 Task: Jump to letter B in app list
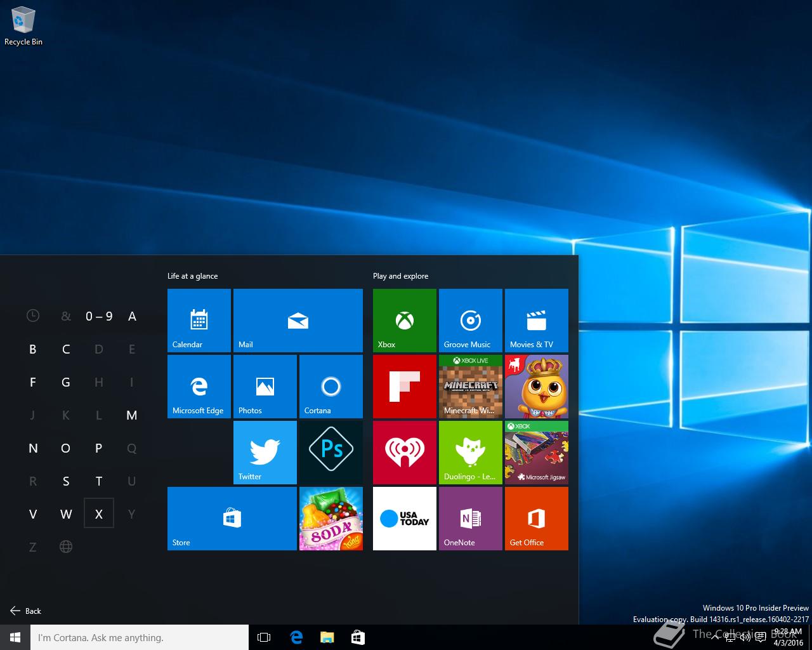coord(33,348)
